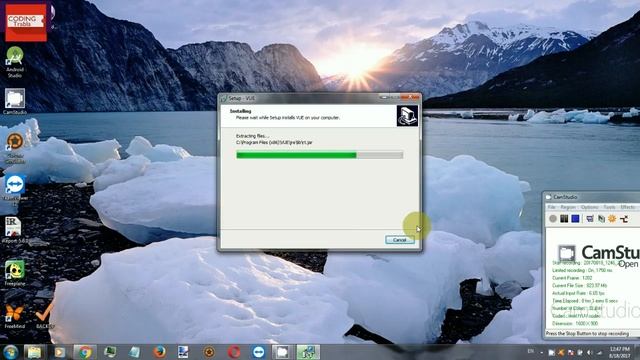Open TeamViewer from the taskbar

point(259,352)
